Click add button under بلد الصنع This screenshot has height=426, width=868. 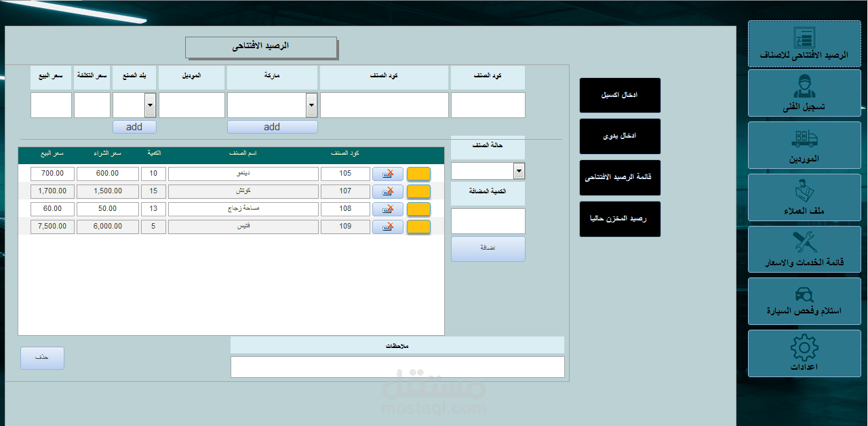coord(134,127)
